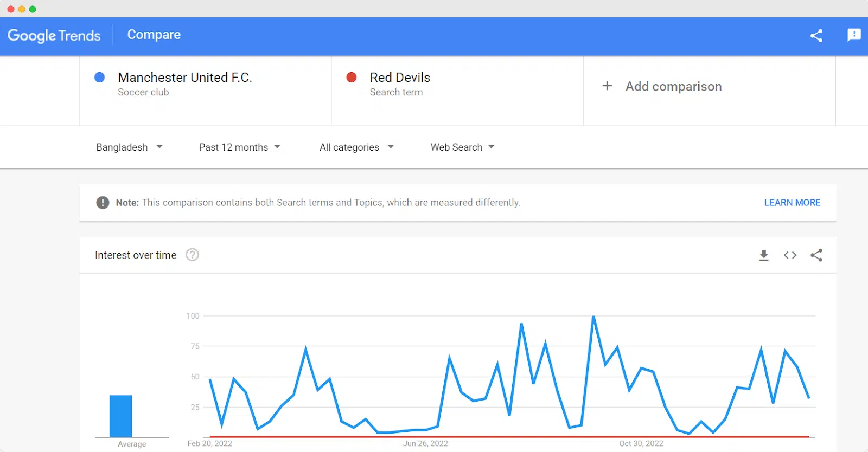Viewport: 868px width, 452px height.
Task: Share the Interest over time chart
Action: click(x=816, y=255)
